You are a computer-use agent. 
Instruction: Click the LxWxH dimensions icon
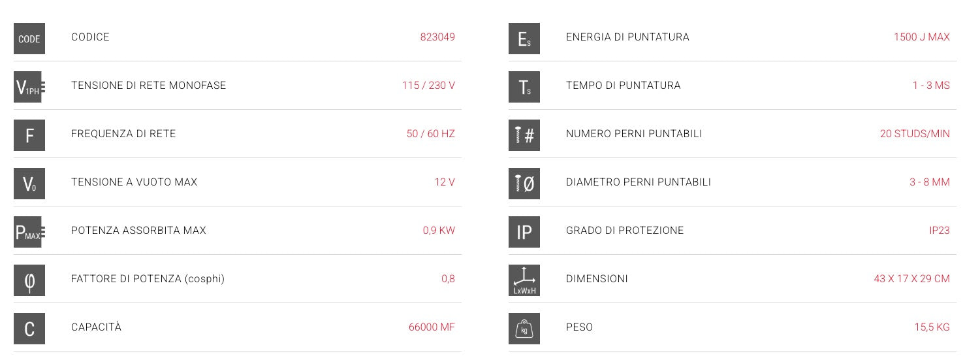pos(524,280)
